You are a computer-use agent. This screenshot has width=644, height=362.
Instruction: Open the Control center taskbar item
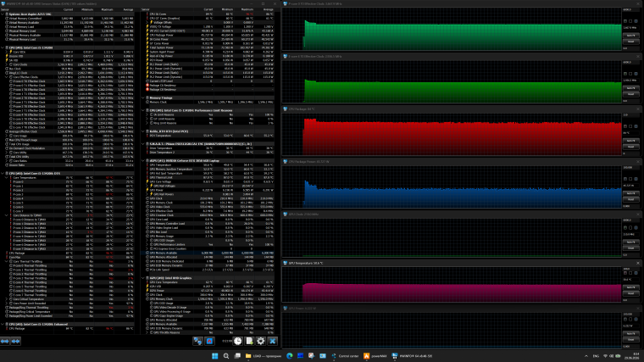point(345,356)
